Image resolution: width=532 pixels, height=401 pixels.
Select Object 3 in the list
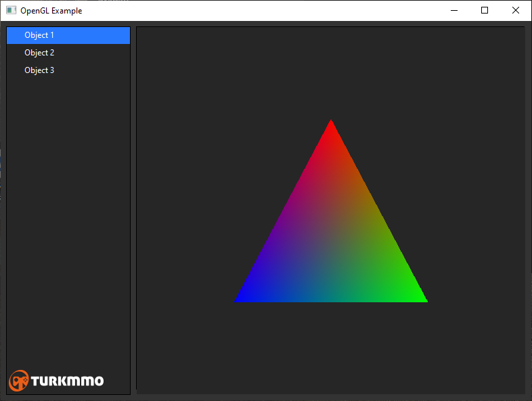pos(68,70)
